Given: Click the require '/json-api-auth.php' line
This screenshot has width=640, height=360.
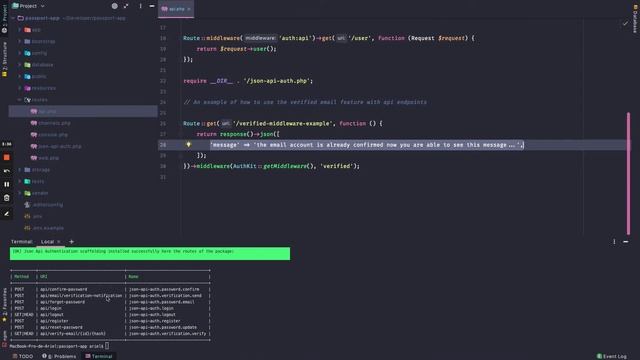Looking at the screenshot, I should pos(248,81).
